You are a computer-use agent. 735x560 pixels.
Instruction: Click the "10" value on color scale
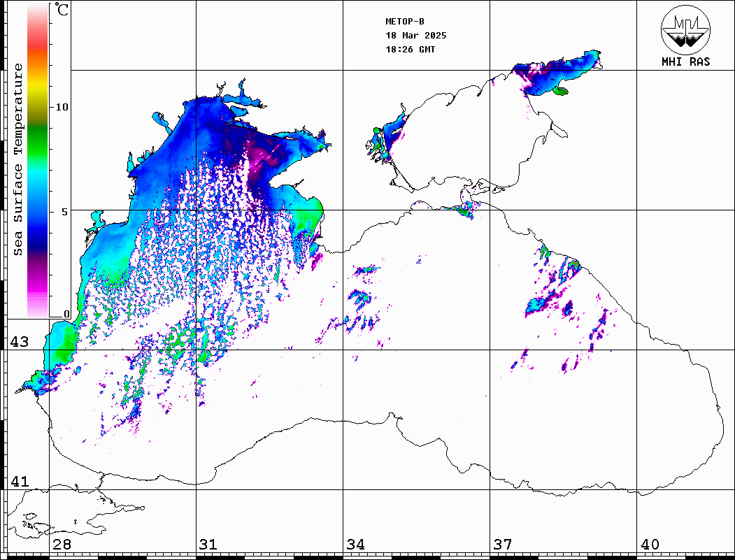pyautogui.click(x=62, y=107)
